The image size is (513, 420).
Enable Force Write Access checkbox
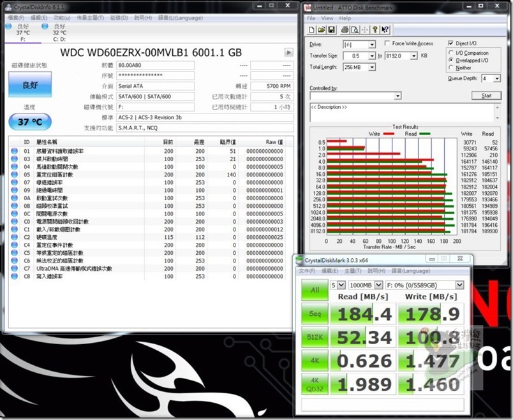387,43
